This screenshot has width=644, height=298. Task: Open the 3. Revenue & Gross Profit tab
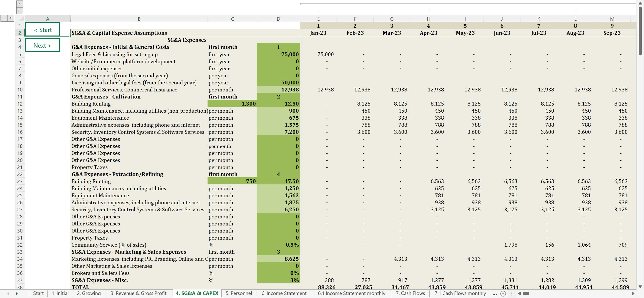(138, 293)
